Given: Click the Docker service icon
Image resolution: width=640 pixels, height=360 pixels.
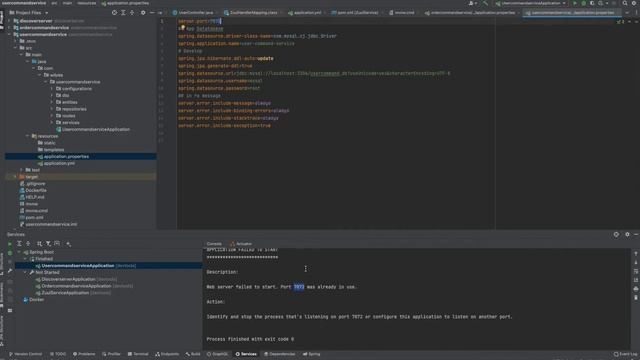Looking at the screenshot, I should pos(26,300).
